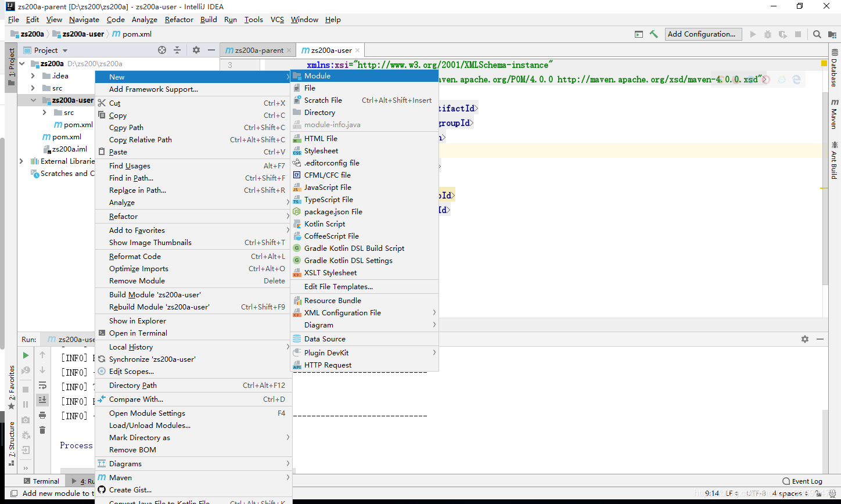Click the Add Configuration... button
Image resolution: width=841 pixels, height=504 pixels.
coord(703,34)
